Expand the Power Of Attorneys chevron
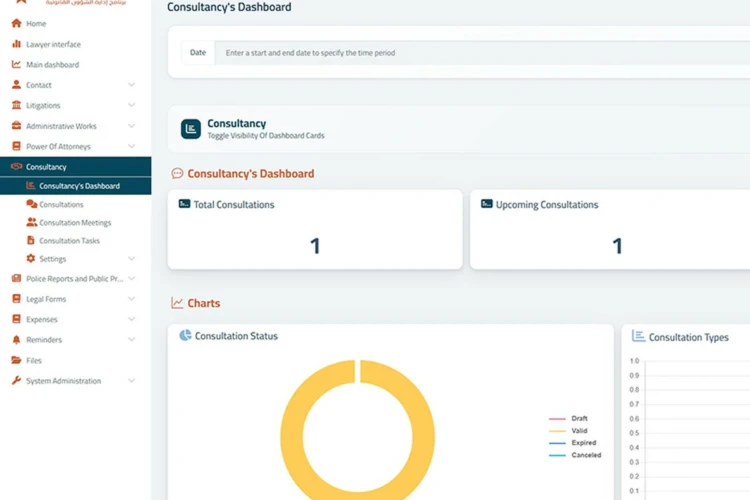 [x=132, y=146]
